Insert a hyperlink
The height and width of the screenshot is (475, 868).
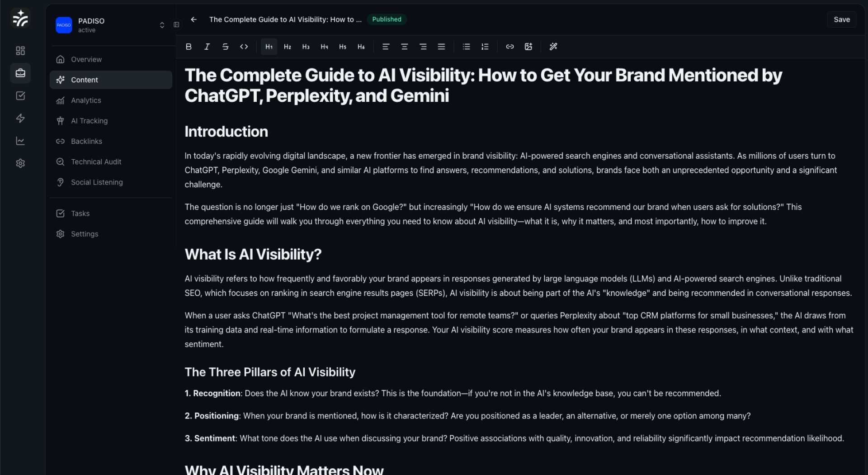(509, 47)
